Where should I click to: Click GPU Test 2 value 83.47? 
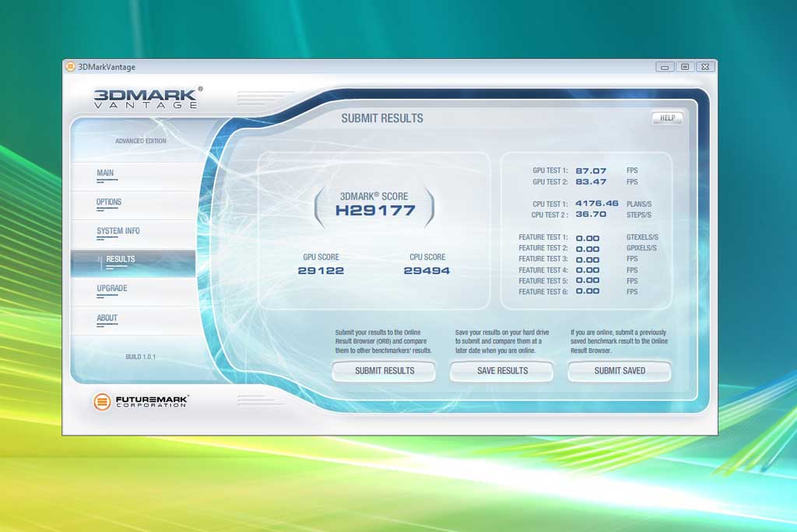click(591, 182)
